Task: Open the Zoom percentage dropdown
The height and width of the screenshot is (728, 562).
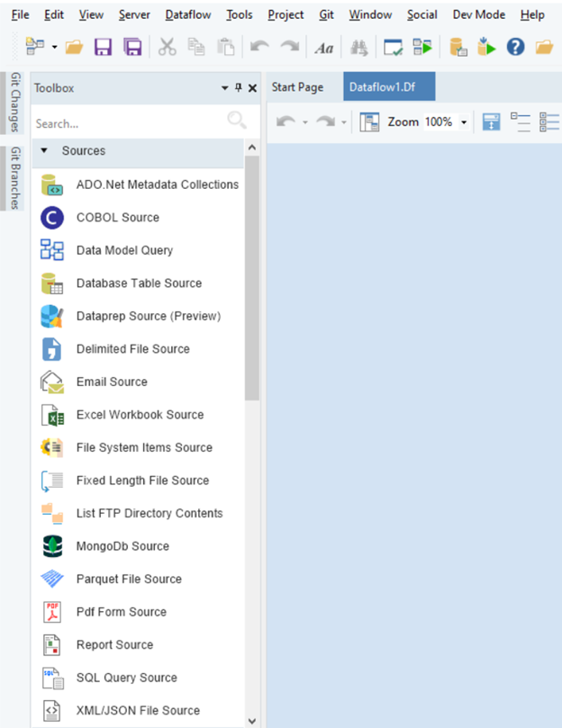Action: point(465,122)
